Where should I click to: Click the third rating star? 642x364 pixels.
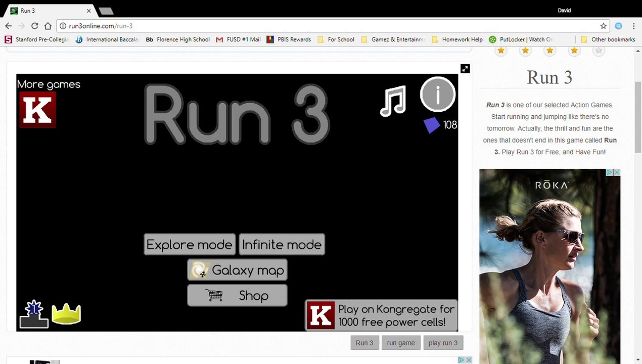click(x=549, y=51)
